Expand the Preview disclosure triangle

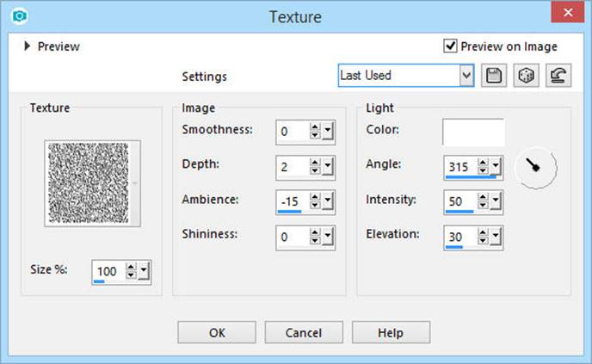point(27,46)
